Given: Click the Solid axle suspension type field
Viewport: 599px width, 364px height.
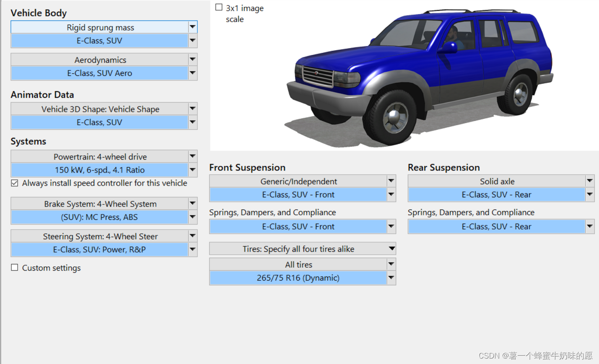Looking at the screenshot, I should [x=497, y=181].
